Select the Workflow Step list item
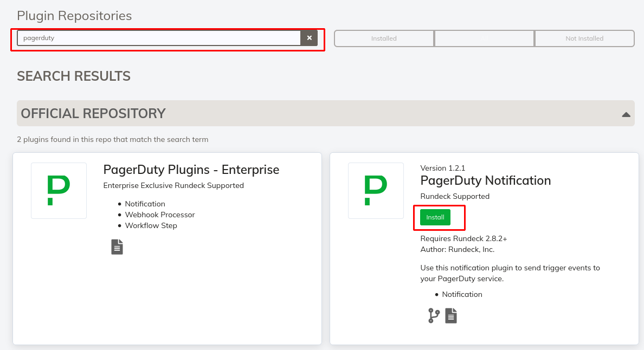 pos(151,225)
